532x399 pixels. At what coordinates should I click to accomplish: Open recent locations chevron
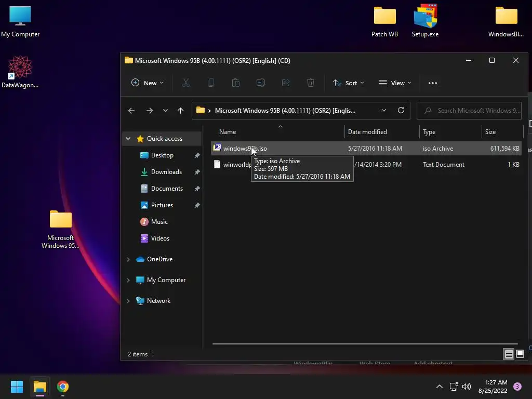tap(165, 111)
